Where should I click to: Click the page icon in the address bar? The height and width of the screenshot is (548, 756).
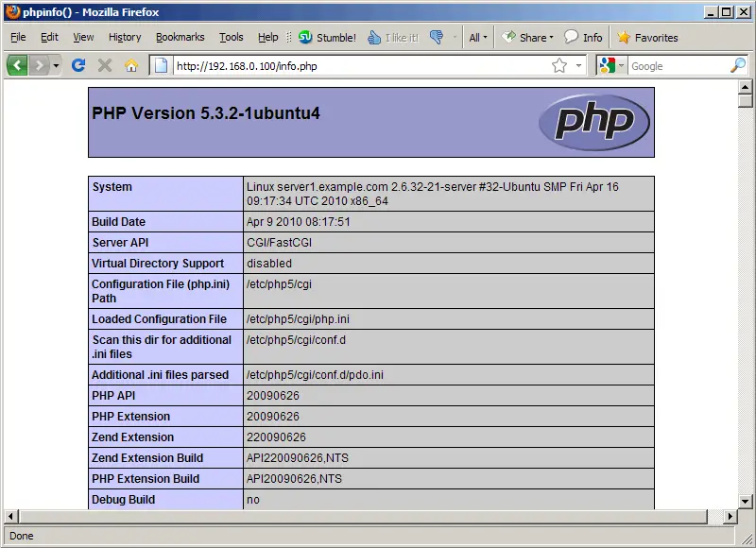pyautogui.click(x=161, y=65)
